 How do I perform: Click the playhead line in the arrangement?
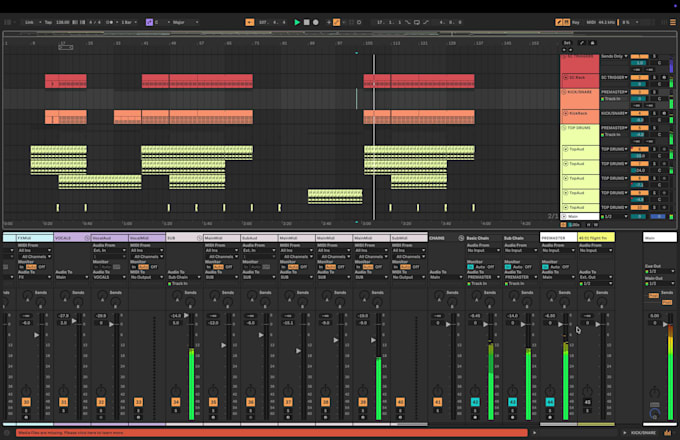374,137
